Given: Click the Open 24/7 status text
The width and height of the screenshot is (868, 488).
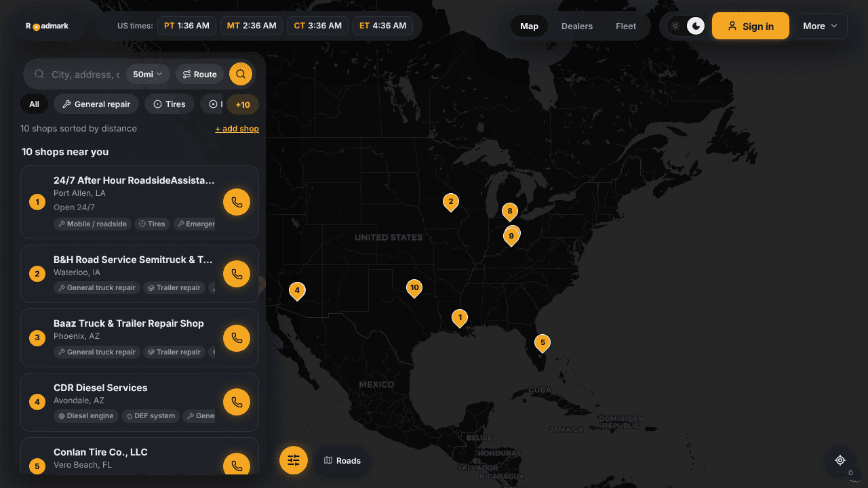Looking at the screenshot, I should pos(74,207).
